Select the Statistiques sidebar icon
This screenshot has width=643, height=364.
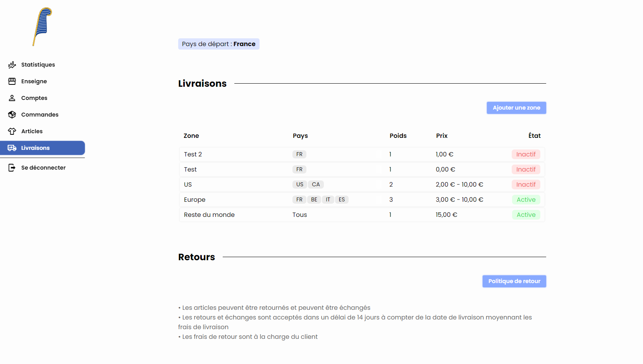point(12,65)
